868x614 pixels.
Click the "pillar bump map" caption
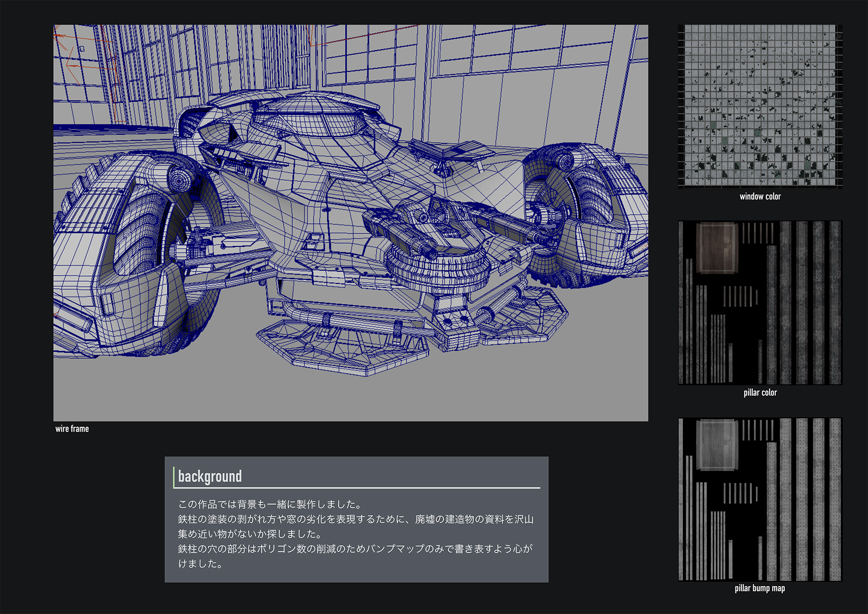point(759,588)
